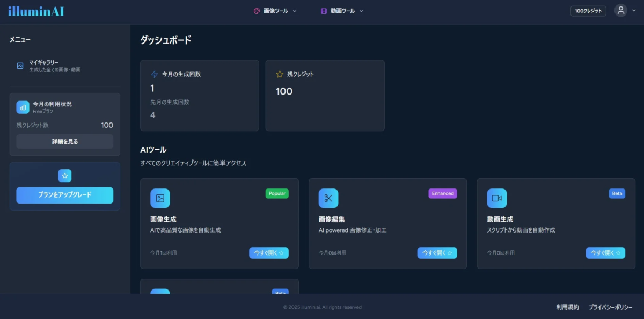Viewport: 644px width, 319px height.
Task: Select the 動画生成 video camera icon
Action: click(497, 198)
